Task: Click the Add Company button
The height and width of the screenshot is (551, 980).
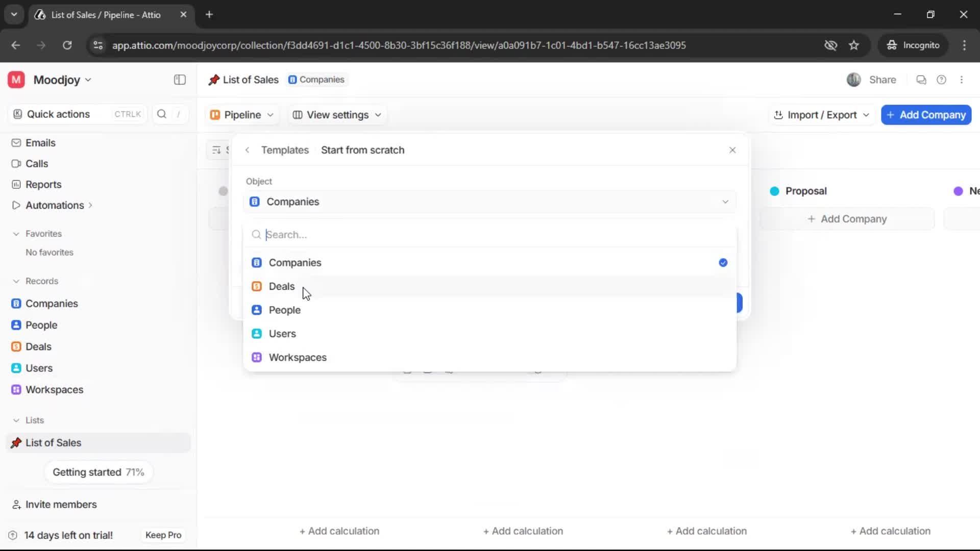Action: pyautogui.click(x=925, y=115)
